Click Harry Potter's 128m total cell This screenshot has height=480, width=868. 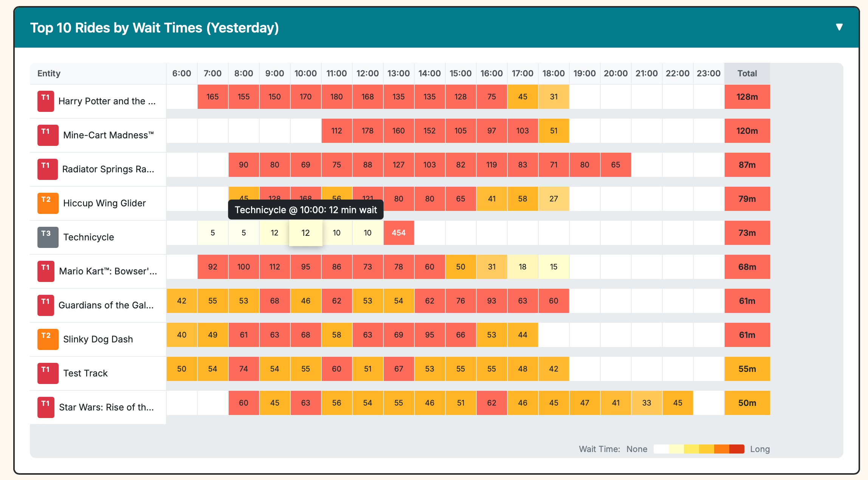(x=747, y=97)
